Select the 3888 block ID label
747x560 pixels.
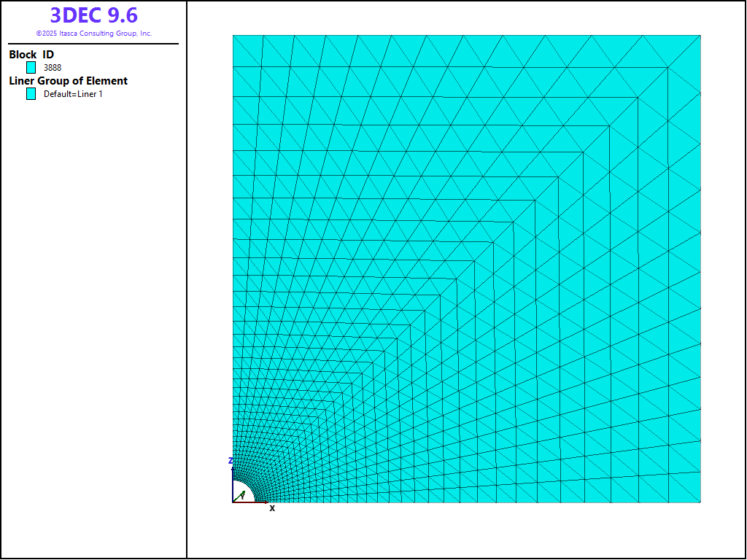[x=53, y=68]
